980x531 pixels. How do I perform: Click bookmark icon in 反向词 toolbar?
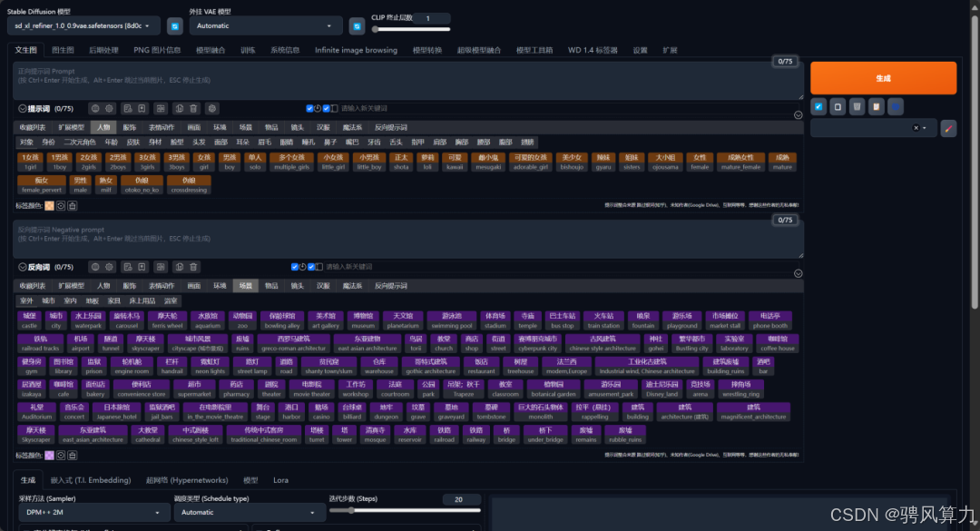click(x=142, y=267)
